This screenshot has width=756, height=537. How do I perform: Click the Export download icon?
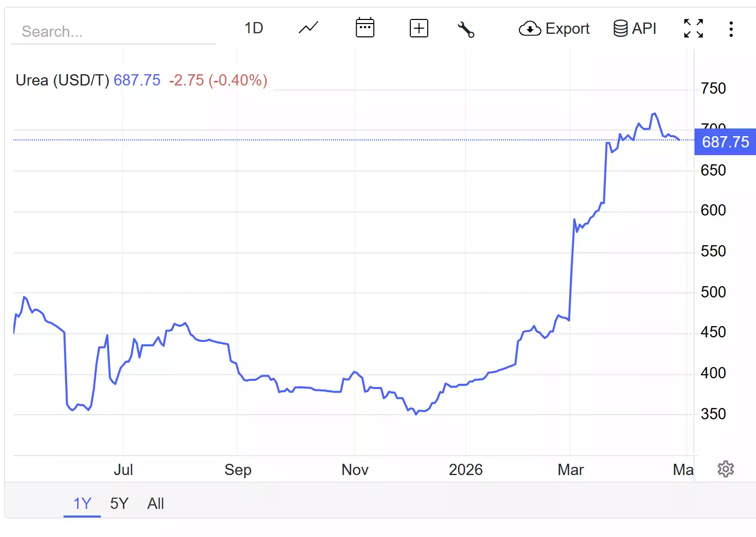click(530, 29)
